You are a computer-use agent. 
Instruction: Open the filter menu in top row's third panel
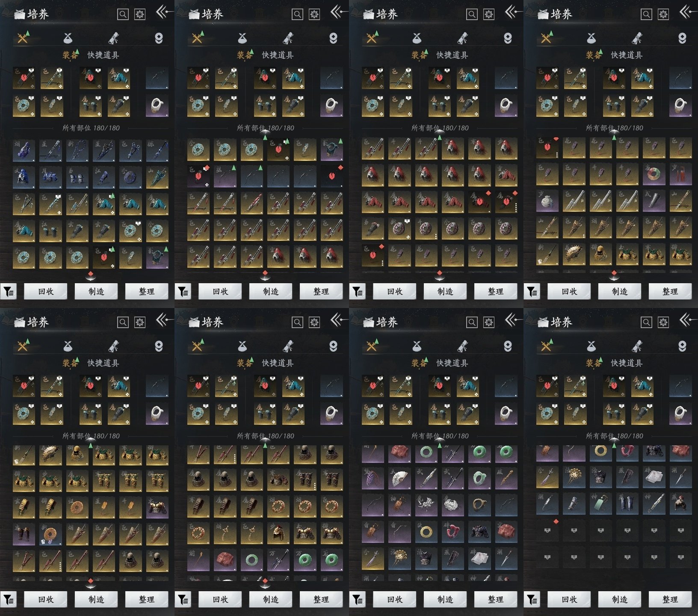358,292
